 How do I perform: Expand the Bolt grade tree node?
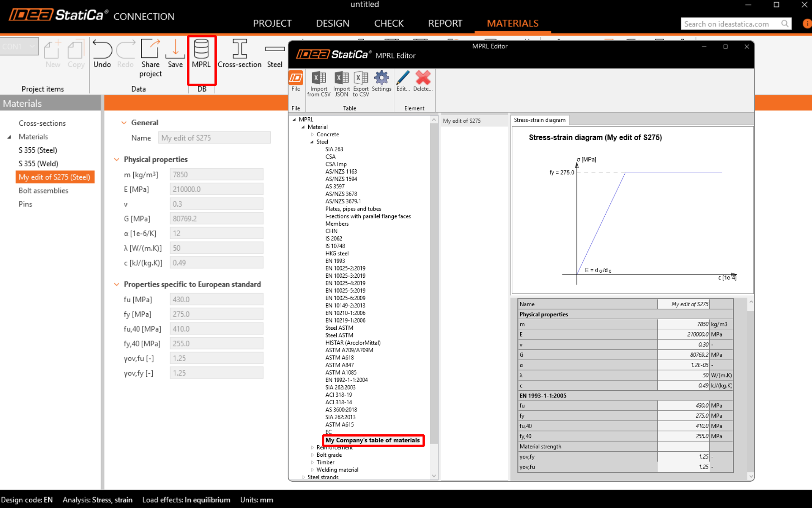tap(313, 455)
